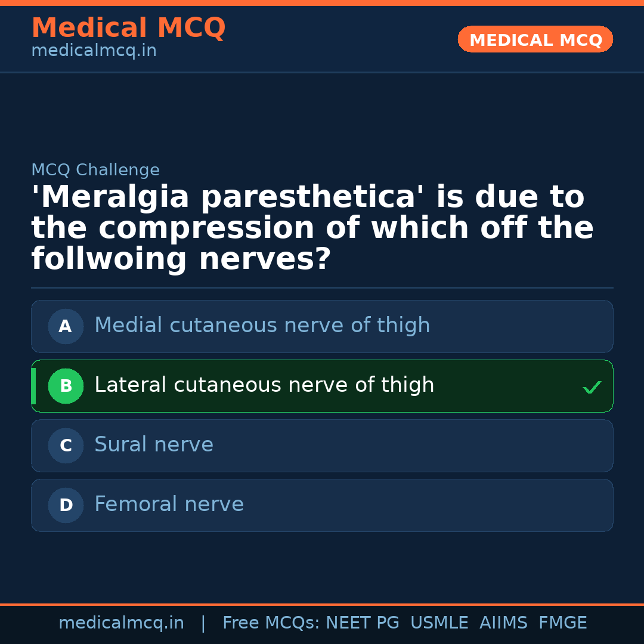Expand the MCQ Challenge heading
This screenshot has height=644, width=644.
[95, 170]
